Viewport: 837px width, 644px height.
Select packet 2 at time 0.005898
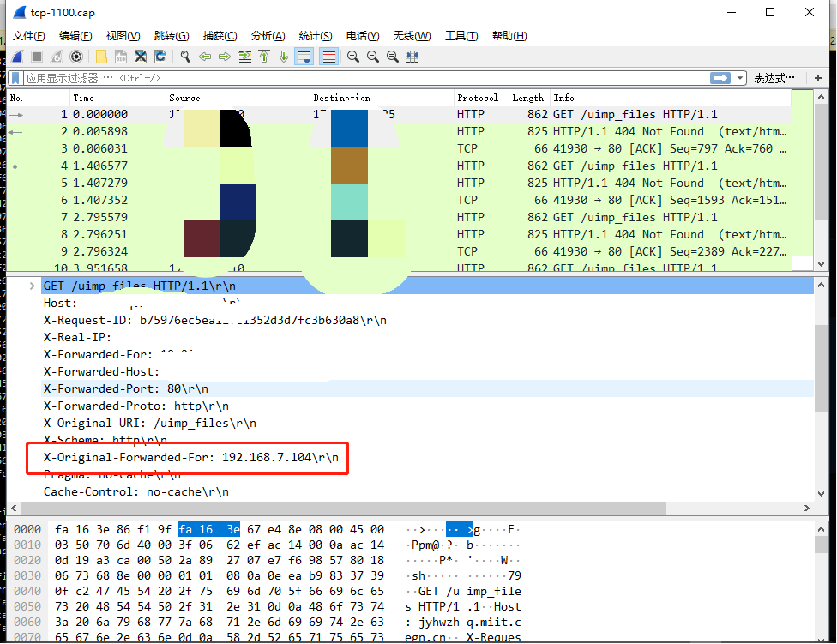click(x=400, y=131)
